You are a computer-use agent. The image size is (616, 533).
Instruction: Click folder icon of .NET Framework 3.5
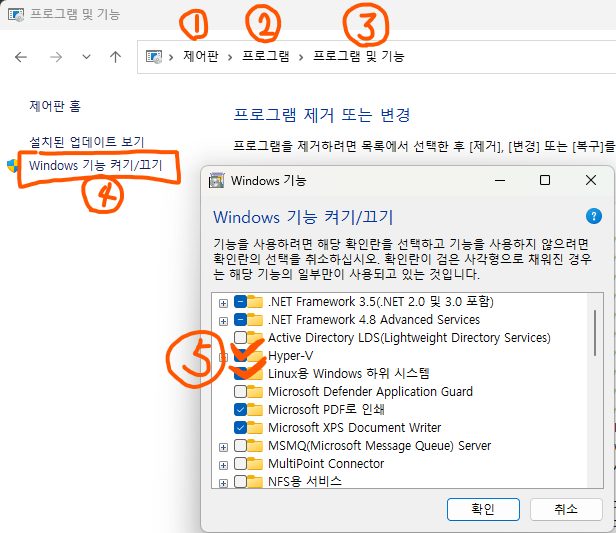(x=255, y=302)
